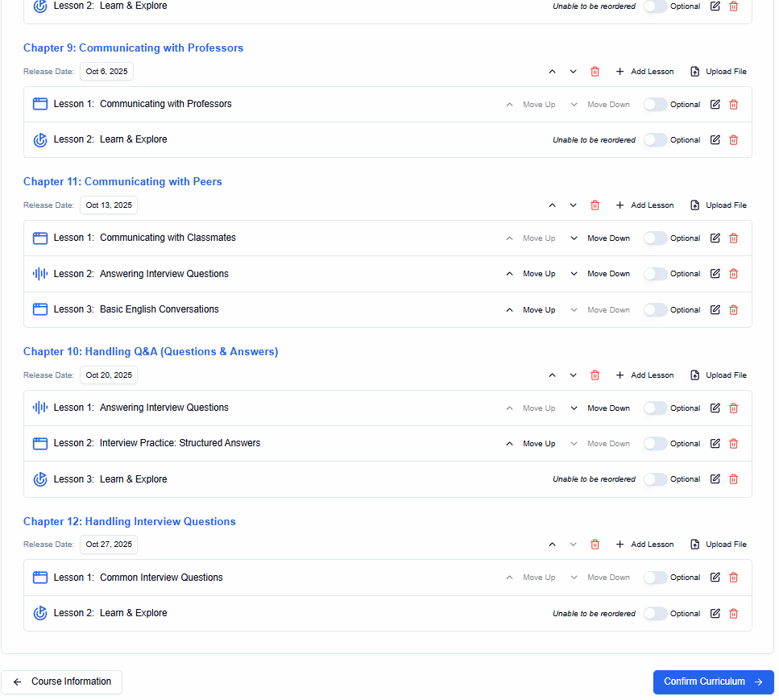Edit lesson Communicating with Professors
Screen dimensions: 779x700
click(715, 105)
